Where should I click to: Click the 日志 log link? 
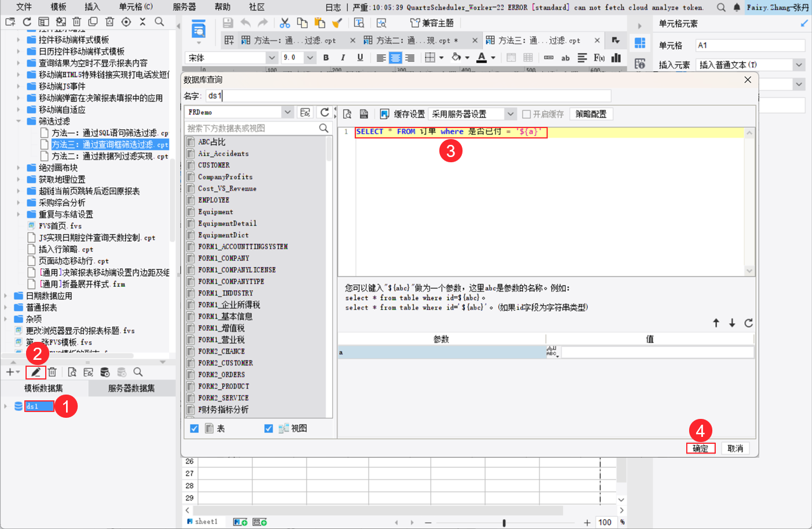pyautogui.click(x=333, y=7)
